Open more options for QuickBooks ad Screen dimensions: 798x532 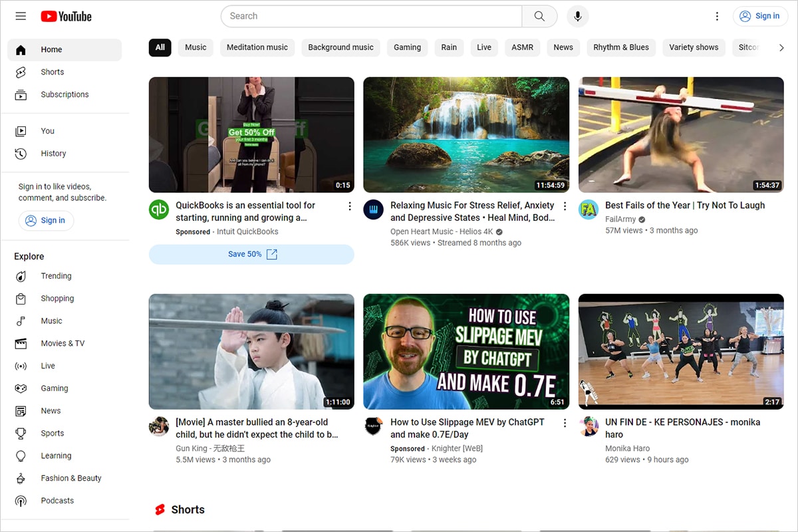point(350,206)
